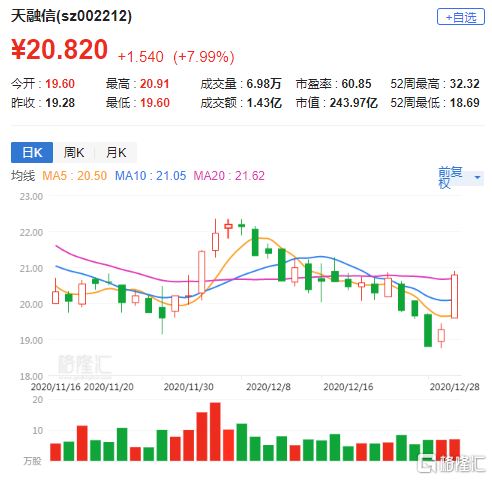Select the MA5 moving average label

tap(75, 176)
